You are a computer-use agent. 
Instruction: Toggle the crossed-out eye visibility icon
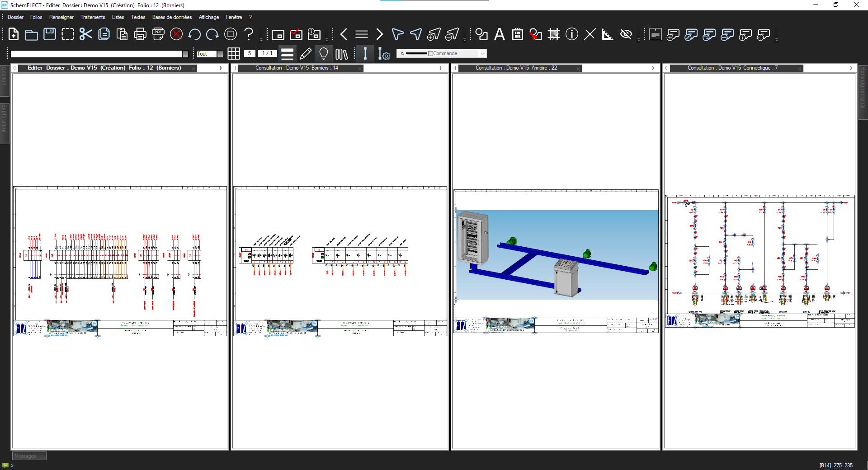click(626, 34)
